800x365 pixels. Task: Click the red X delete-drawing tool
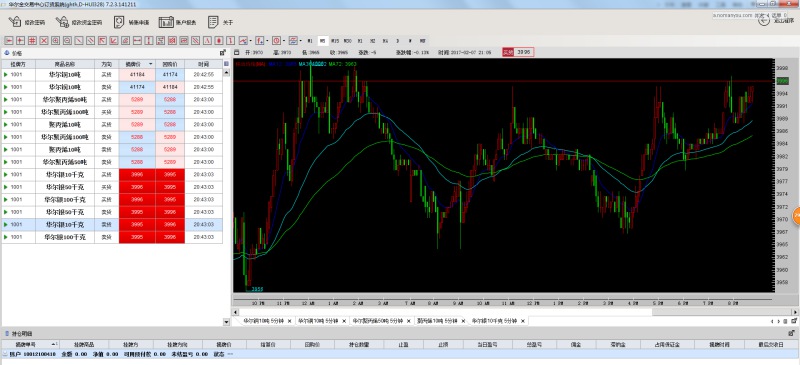tap(43, 40)
